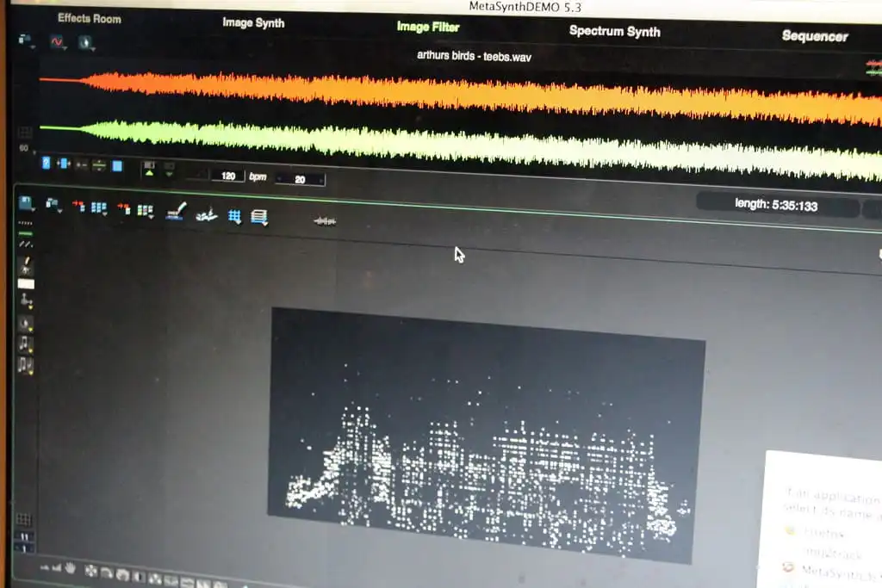882x588 pixels.
Task: Open the blue hash-grid icon dropdown
Action: [234, 216]
